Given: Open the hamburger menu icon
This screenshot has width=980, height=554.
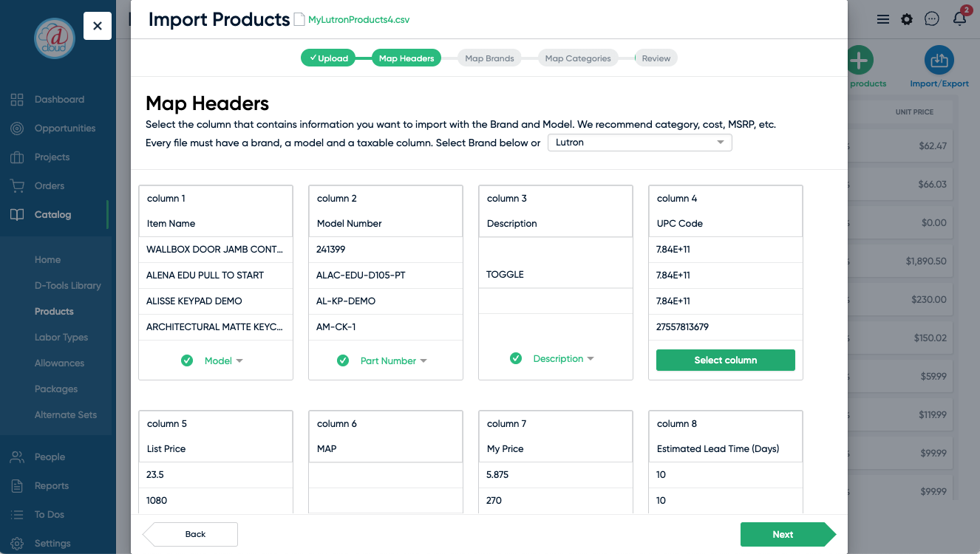Looking at the screenshot, I should [x=883, y=20].
